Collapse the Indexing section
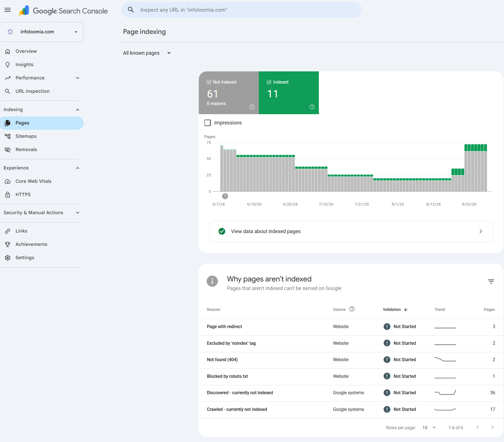 tap(78, 109)
